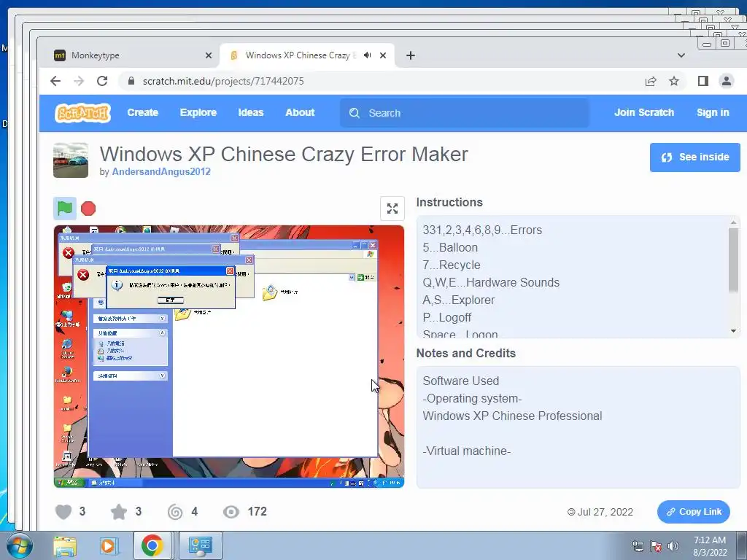Click up arrow of Instructions scrollbar

coord(733,222)
